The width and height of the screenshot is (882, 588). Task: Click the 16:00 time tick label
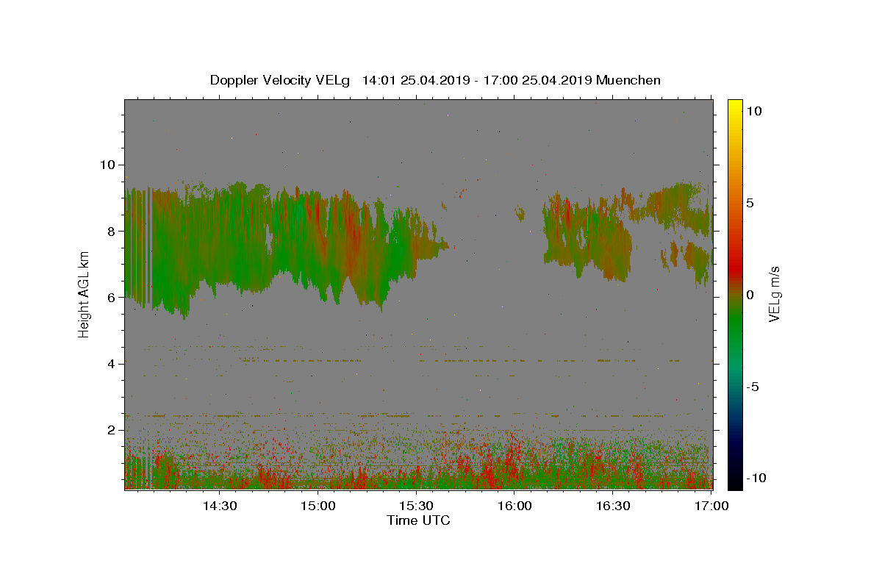[514, 506]
